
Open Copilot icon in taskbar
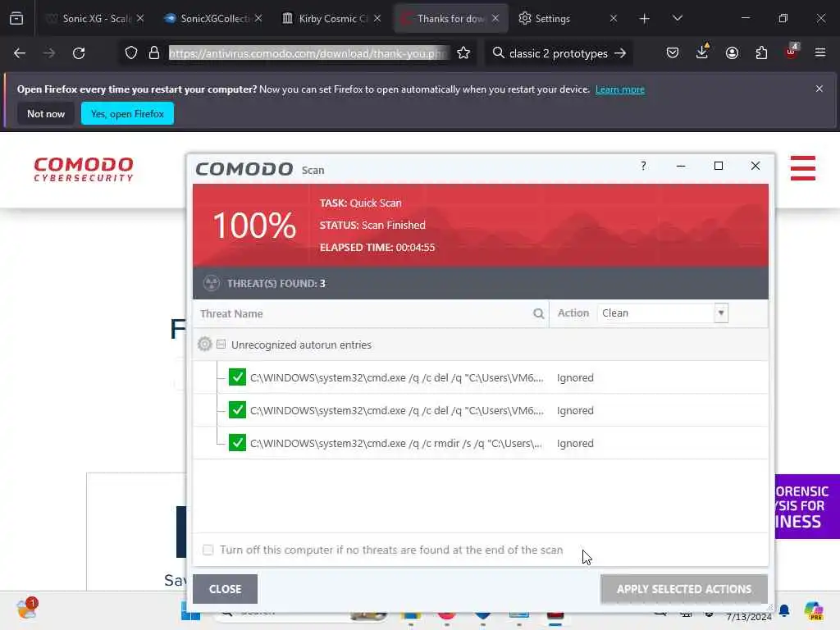(813, 610)
